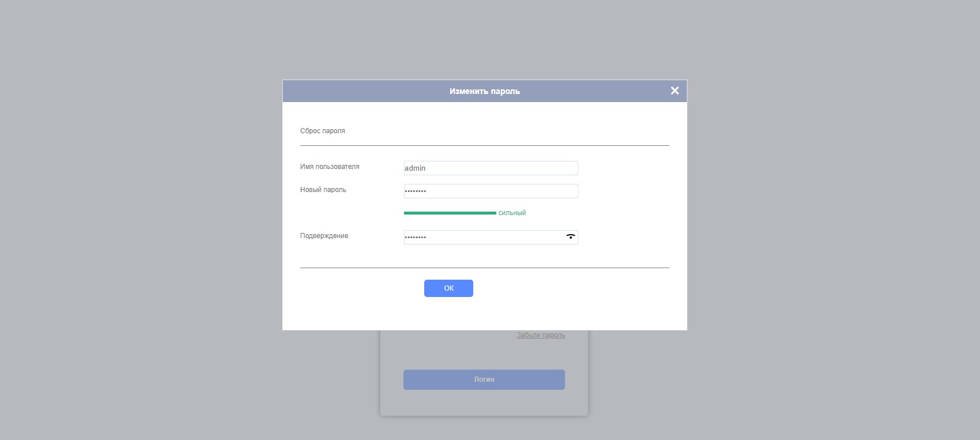Click the "Подверждение" label
Viewport: 980px width, 440px height.
324,236
